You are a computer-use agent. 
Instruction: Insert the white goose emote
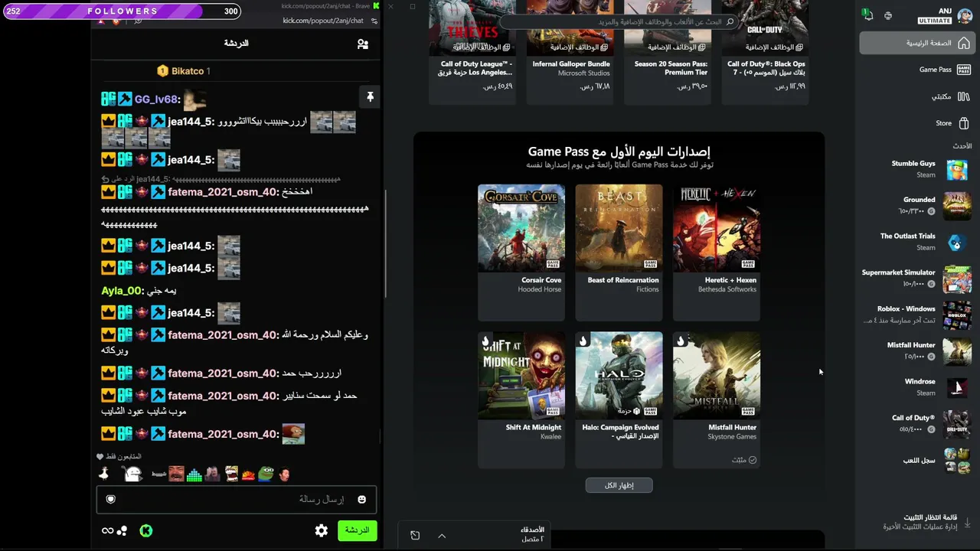tap(103, 474)
